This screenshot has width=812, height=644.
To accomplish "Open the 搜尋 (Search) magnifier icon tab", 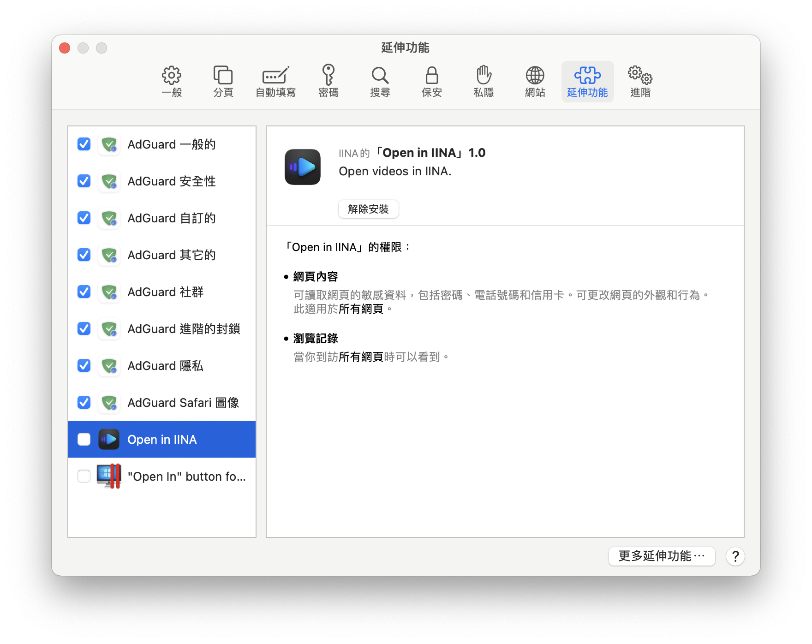I will [380, 81].
